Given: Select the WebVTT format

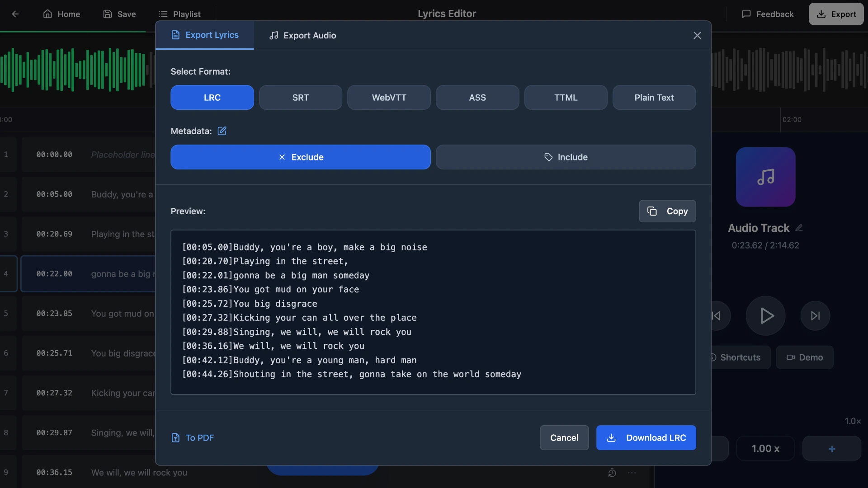Looking at the screenshot, I should point(389,97).
